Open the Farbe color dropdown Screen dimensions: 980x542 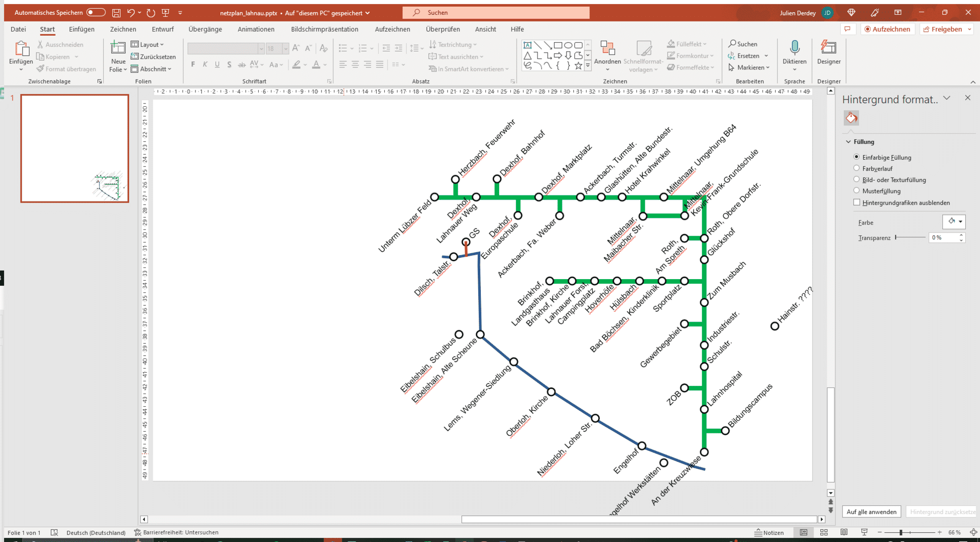[953, 221]
